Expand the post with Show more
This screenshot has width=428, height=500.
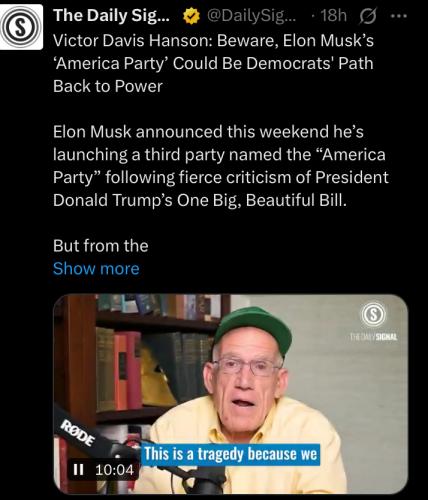click(96, 269)
